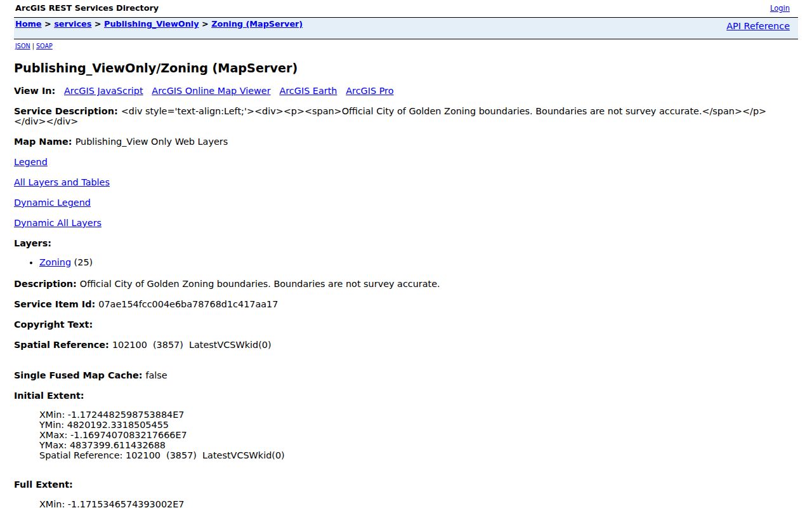This screenshot has width=812, height=508.
Task: Open the Zoning layer link
Action: pyautogui.click(x=55, y=262)
